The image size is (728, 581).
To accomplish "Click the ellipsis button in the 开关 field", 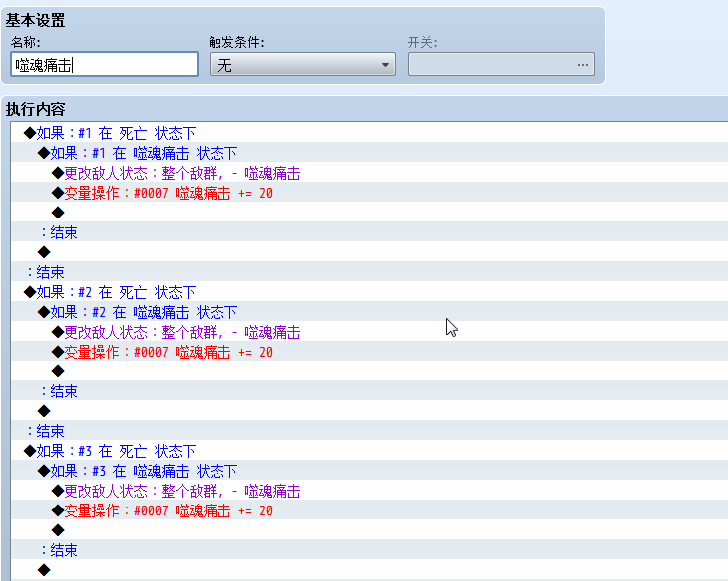I will pyautogui.click(x=583, y=65).
